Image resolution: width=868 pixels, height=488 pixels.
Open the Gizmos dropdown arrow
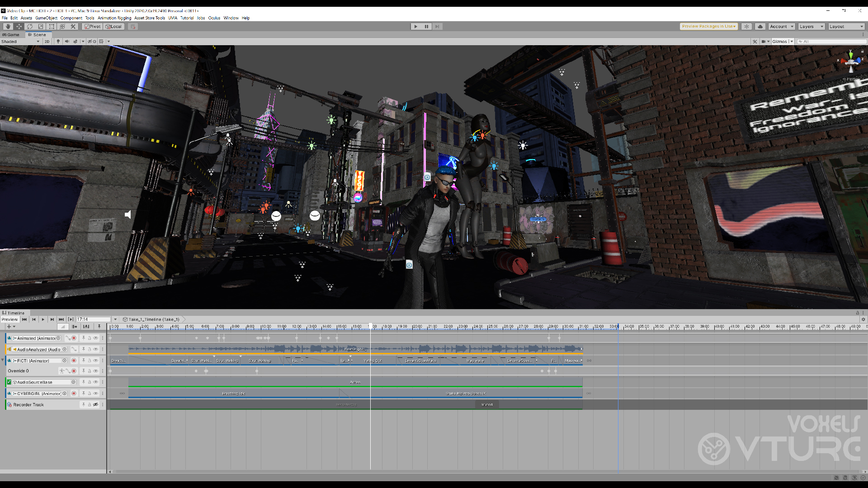coord(792,42)
